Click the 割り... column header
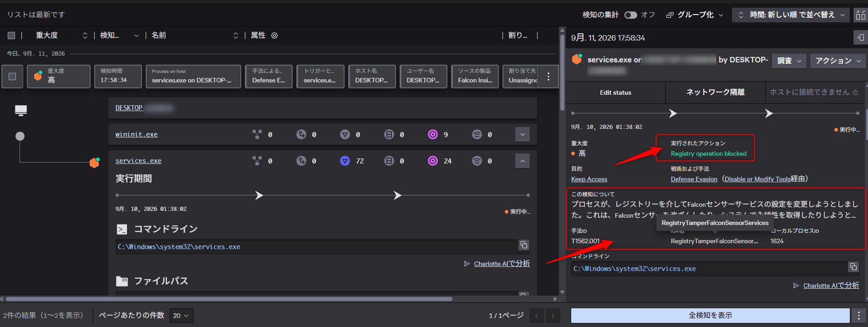Image resolution: width=868 pixels, height=327 pixels. click(x=518, y=36)
